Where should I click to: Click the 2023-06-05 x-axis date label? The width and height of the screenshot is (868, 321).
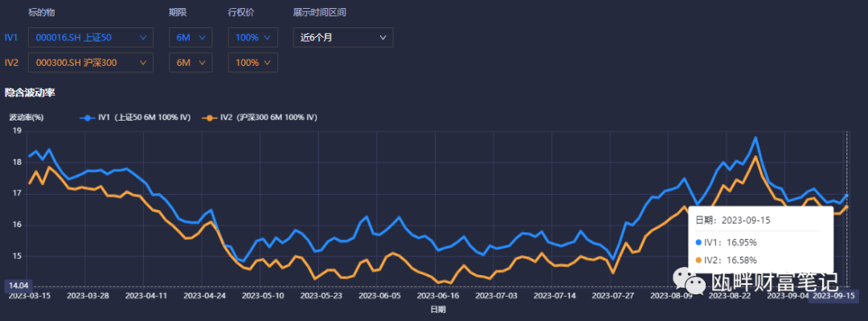click(379, 295)
